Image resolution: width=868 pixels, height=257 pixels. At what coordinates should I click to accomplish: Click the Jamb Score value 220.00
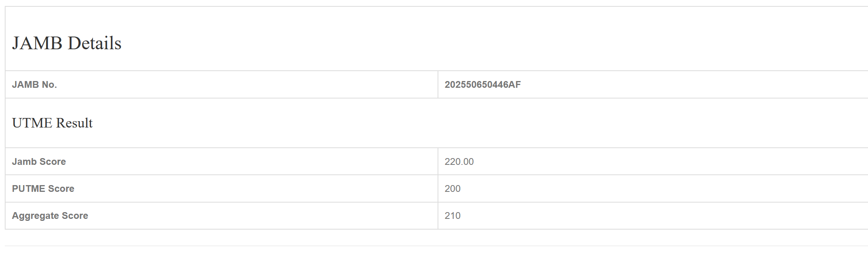point(459,162)
